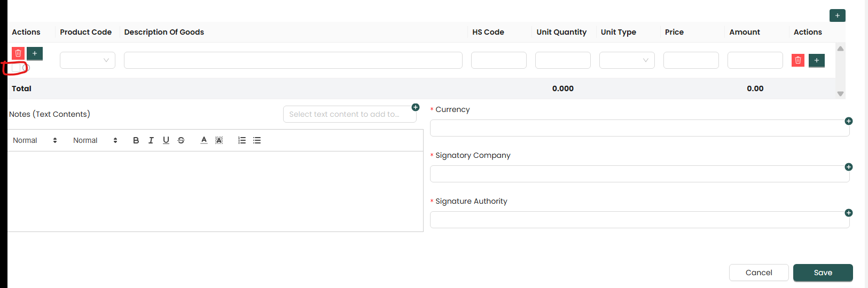Click the Amount column header
The image size is (868, 288).
coord(745,32)
